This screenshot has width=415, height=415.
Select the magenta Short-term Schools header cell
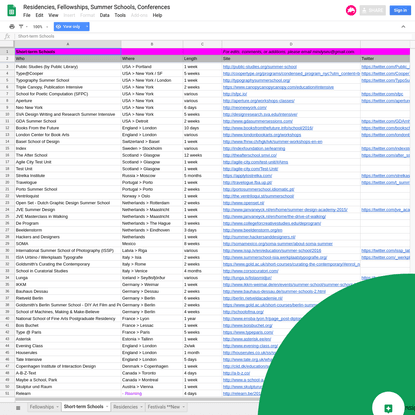[68, 52]
